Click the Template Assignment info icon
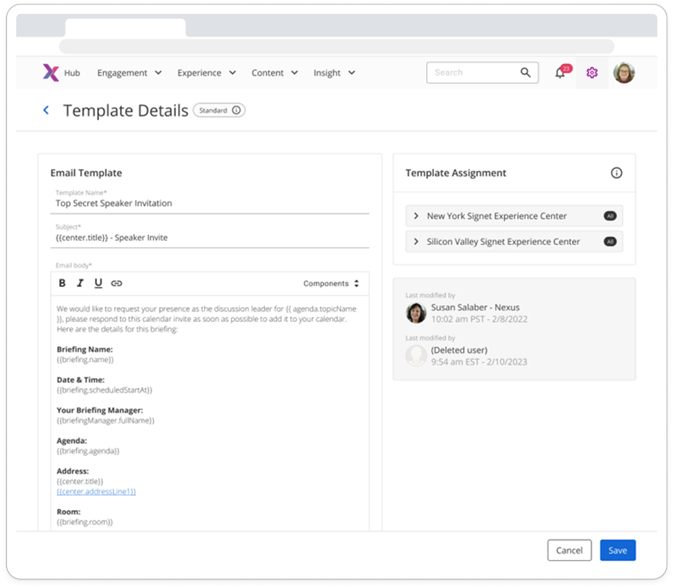Image resolution: width=674 pixels, height=588 pixels. (616, 173)
